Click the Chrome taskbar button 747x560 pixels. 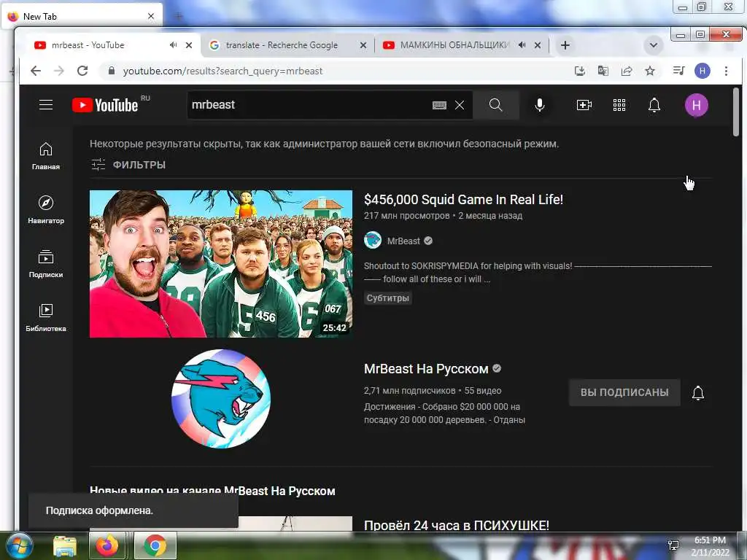point(155,545)
